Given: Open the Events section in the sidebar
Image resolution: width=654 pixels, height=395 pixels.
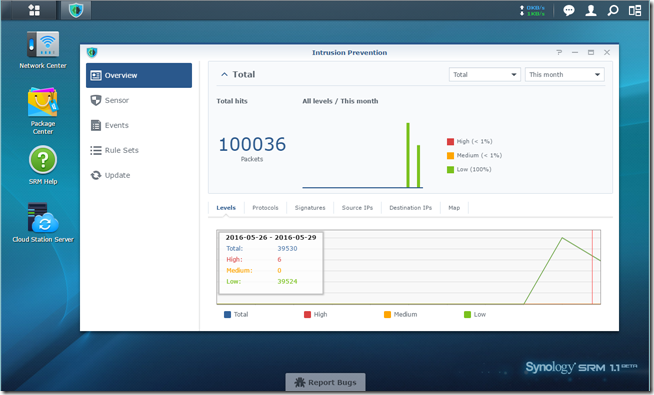Looking at the screenshot, I should [139, 125].
